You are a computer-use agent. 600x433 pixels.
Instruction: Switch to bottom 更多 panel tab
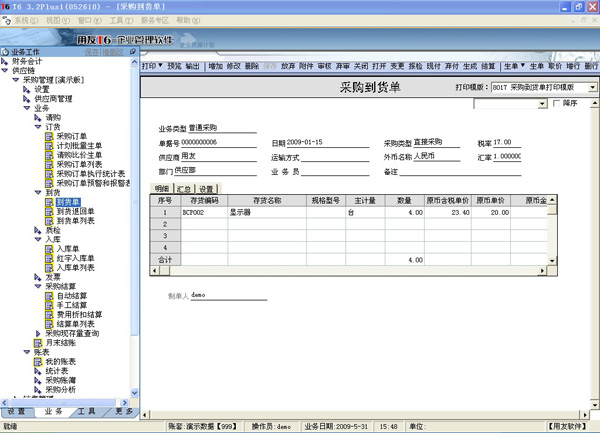124,412
